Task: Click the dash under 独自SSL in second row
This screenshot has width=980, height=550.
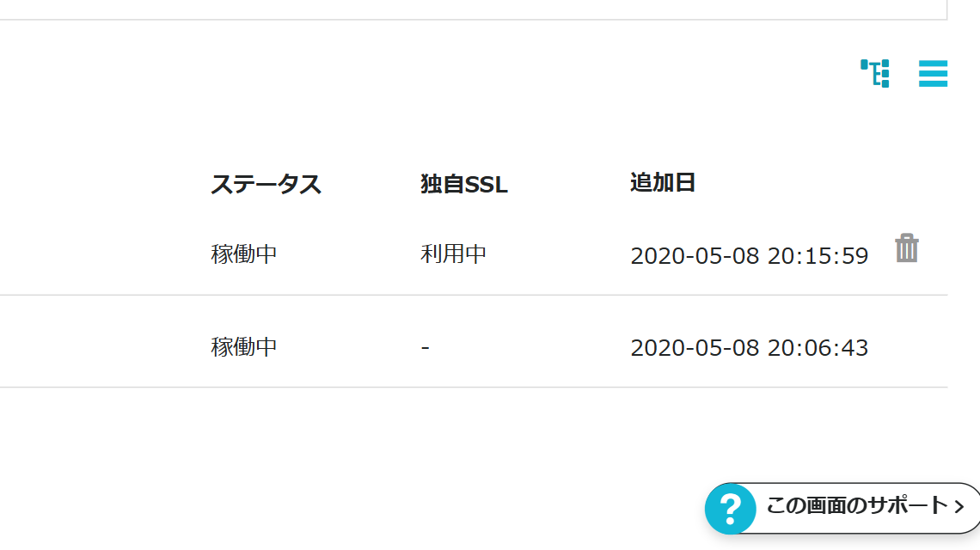Action: (x=426, y=348)
